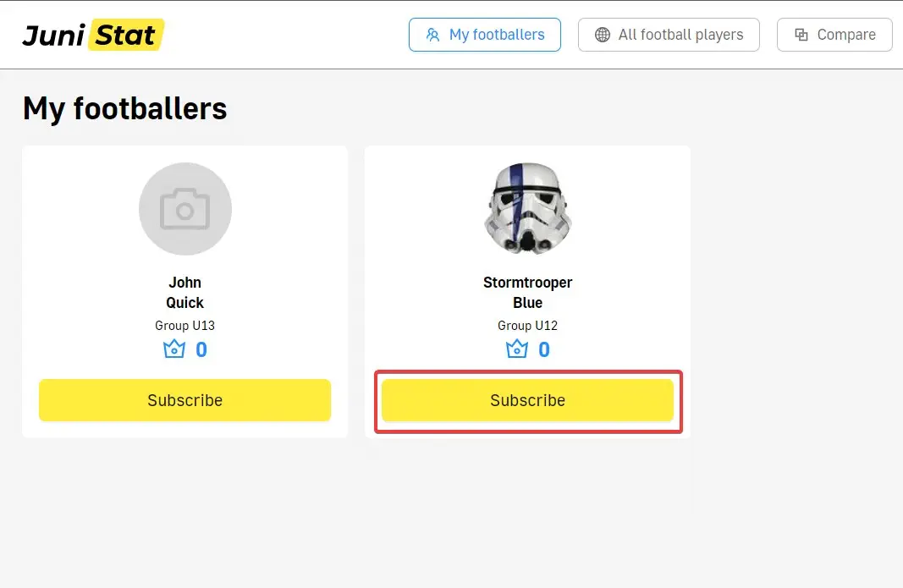This screenshot has height=588, width=903.
Task: Open Stormtrooper Blue's helmet avatar
Action: coord(527,209)
